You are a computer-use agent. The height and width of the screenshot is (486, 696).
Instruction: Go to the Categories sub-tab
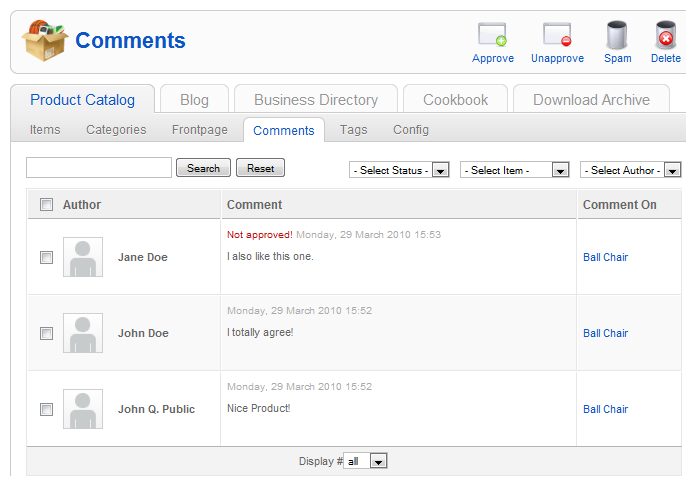click(x=116, y=130)
